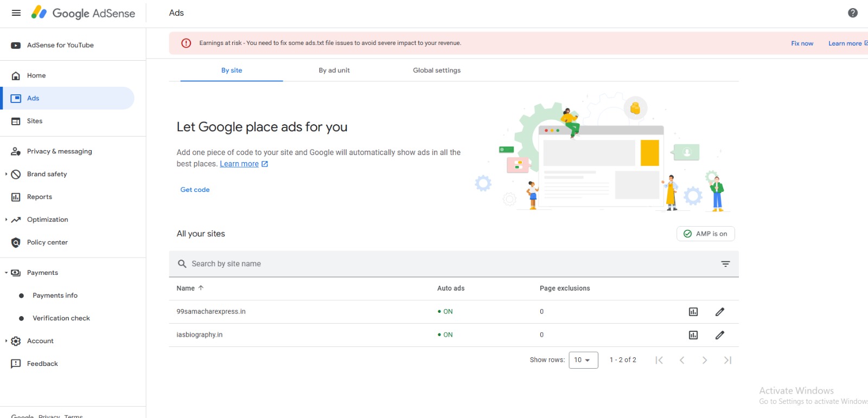Viewport: 868px width, 418px height.
Task: Open the hamburger main menu
Action: (x=16, y=13)
